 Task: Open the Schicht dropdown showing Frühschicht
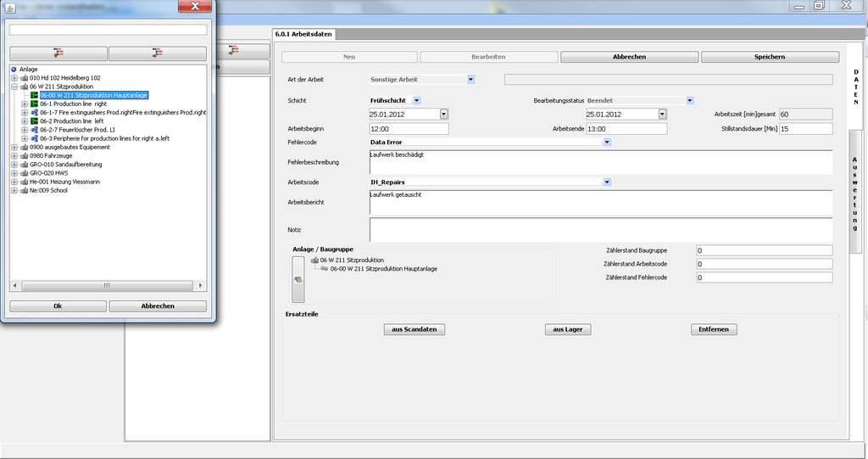(416, 100)
